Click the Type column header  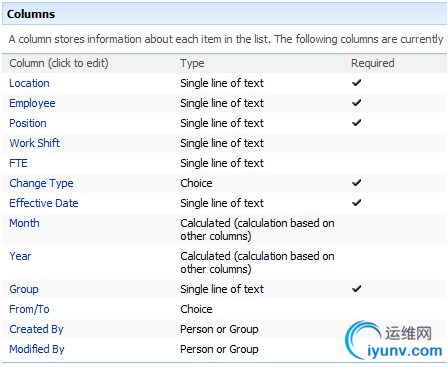click(x=192, y=63)
